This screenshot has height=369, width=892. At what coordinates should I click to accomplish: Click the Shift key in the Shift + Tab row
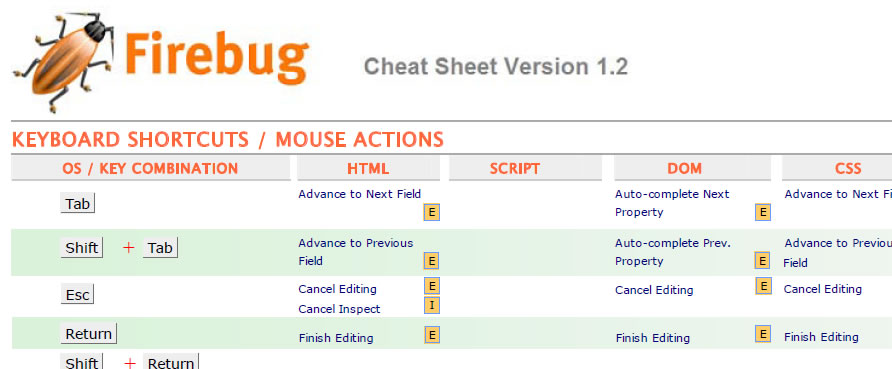(82, 248)
